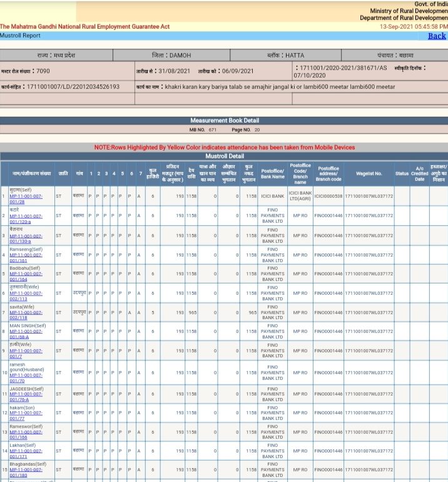
Task: Click the Ministry of Rural Development header text
Action: click(x=409, y=11)
